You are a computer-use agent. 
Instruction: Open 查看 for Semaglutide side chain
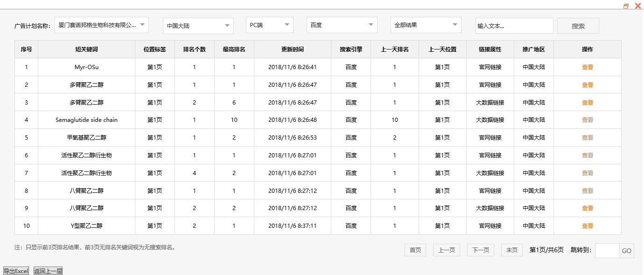click(588, 120)
